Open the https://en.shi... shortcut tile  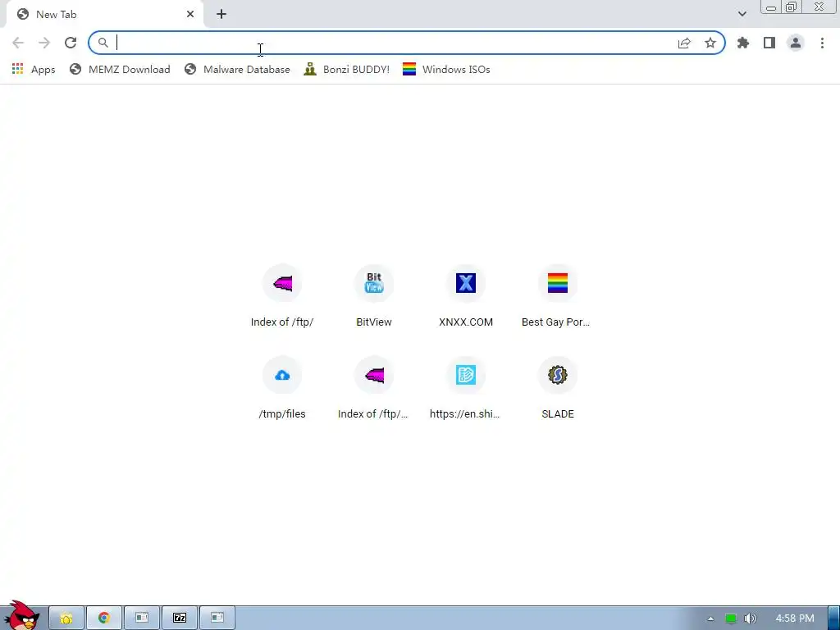[x=466, y=388]
